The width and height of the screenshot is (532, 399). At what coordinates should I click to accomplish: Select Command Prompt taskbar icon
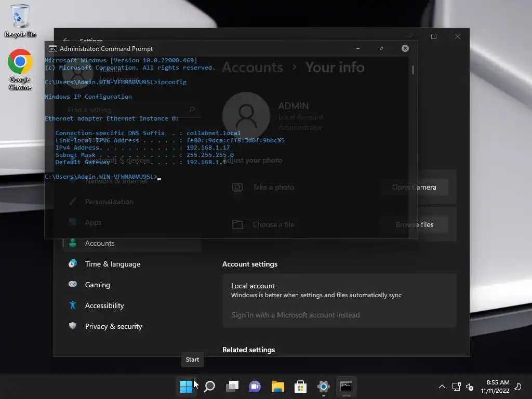346,387
